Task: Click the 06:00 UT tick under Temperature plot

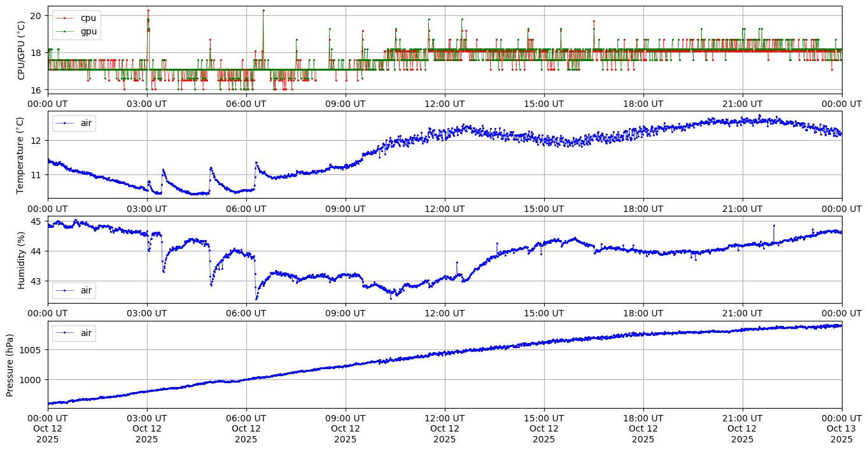Action: [x=246, y=208]
